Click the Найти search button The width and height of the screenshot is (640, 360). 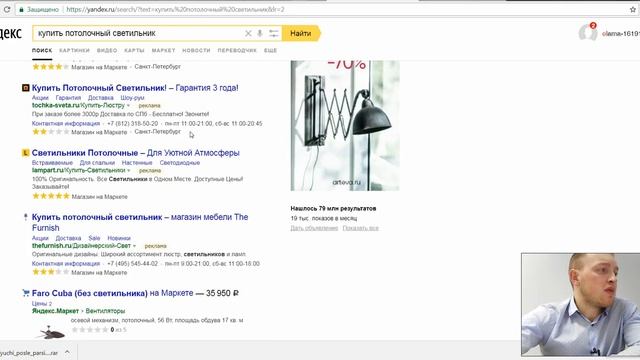[x=301, y=33]
